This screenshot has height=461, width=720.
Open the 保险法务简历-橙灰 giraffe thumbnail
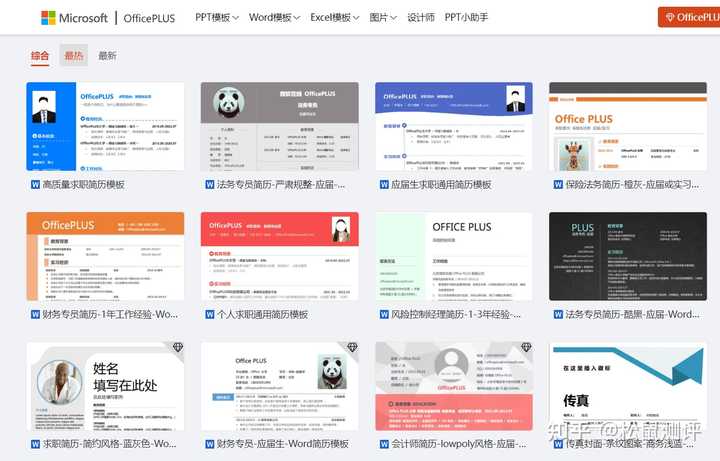tap(628, 126)
